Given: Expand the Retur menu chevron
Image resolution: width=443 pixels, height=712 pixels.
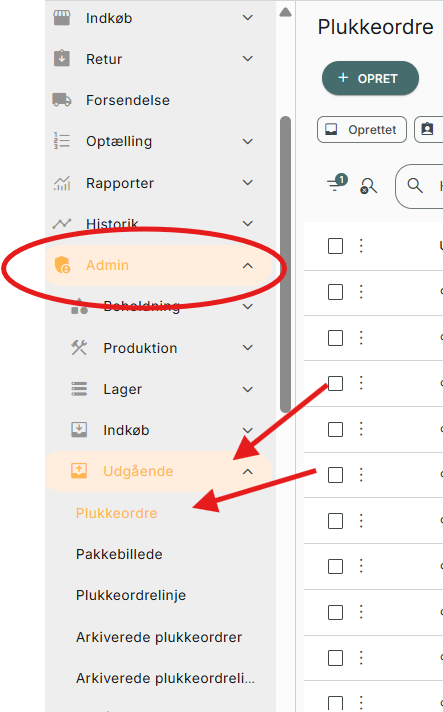Looking at the screenshot, I should 248,59.
